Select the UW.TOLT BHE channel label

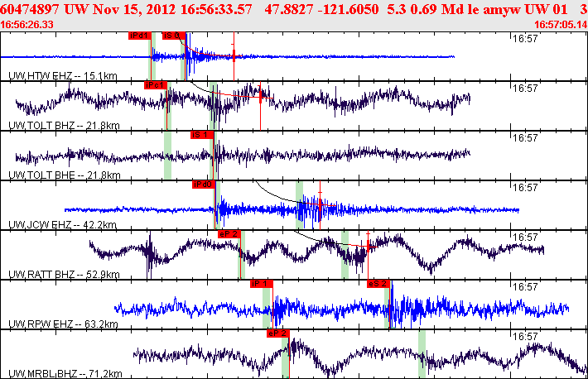point(64,175)
